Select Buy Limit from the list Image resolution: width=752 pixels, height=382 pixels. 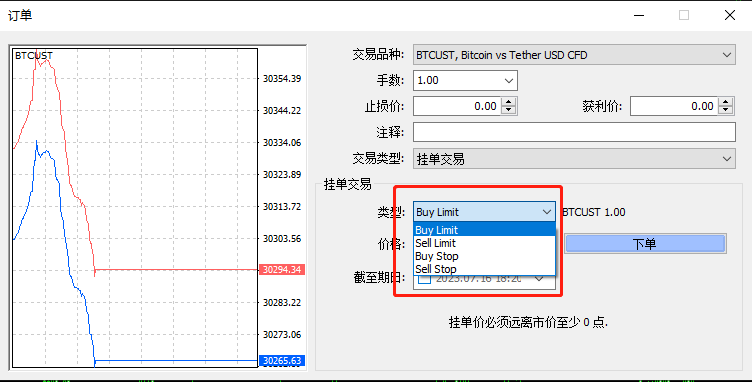484,230
